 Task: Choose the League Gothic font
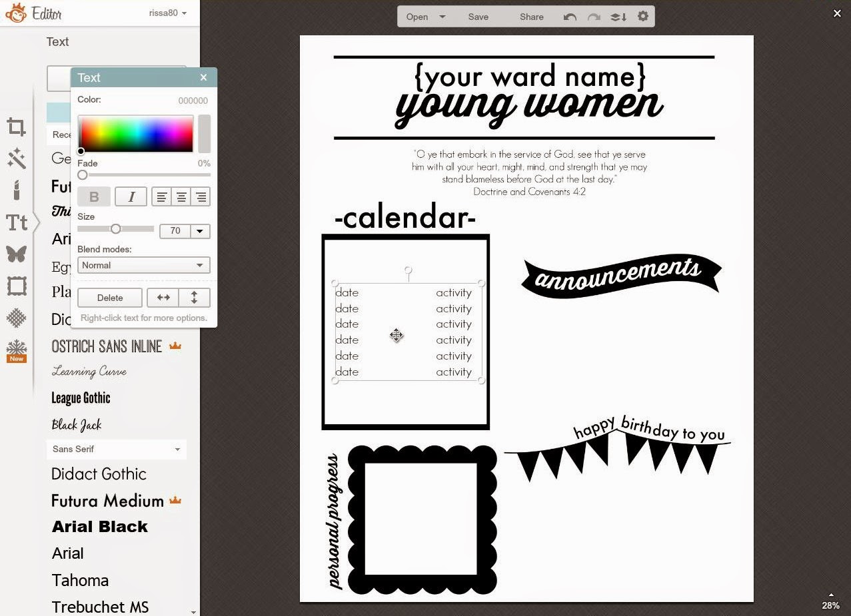coord(81,398)
